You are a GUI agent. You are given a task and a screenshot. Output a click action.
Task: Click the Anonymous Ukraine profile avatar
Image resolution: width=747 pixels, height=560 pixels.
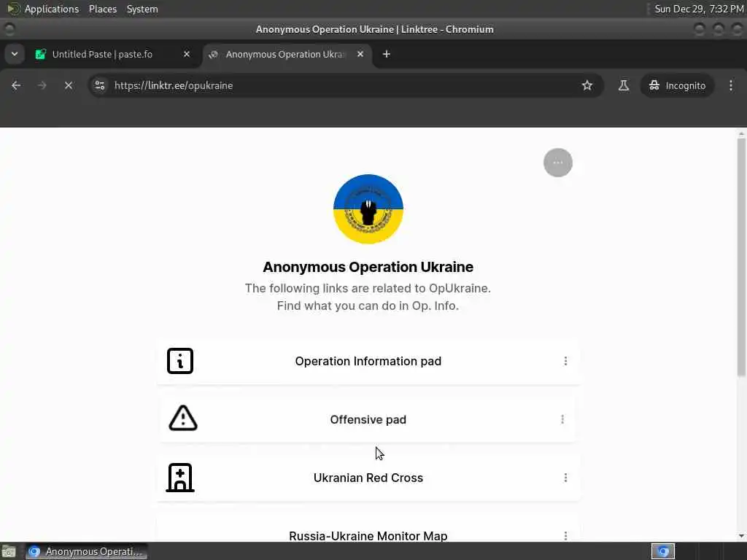pyautogui.click(x=368, y=209)
